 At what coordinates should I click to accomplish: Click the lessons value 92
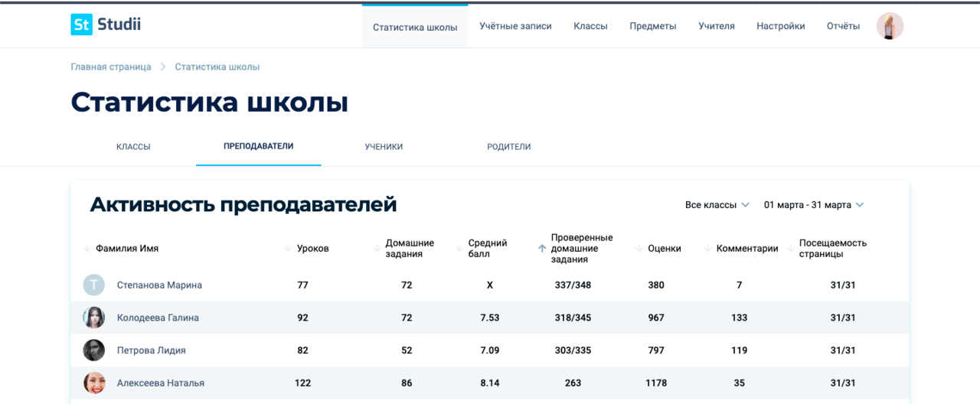point(302,318)
